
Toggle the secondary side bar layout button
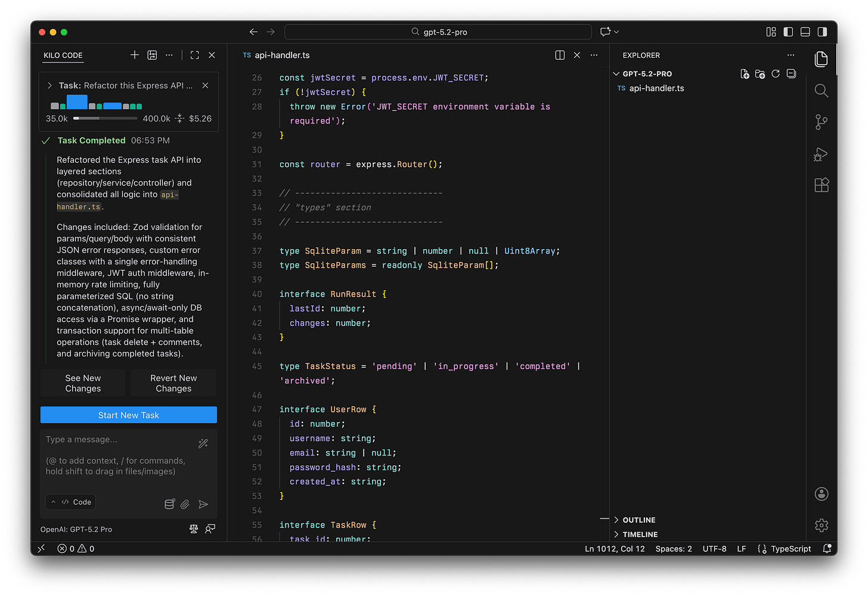click(822, 32)
